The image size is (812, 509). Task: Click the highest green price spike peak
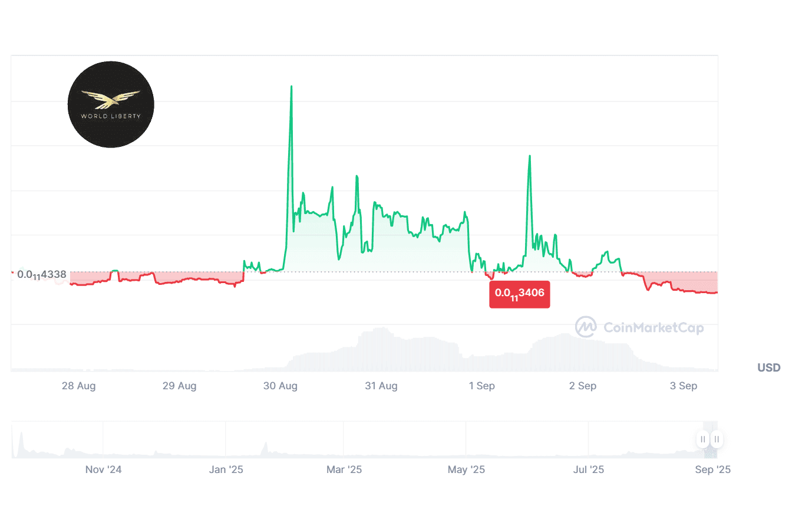pyautogui.click(x=291, y=87)
